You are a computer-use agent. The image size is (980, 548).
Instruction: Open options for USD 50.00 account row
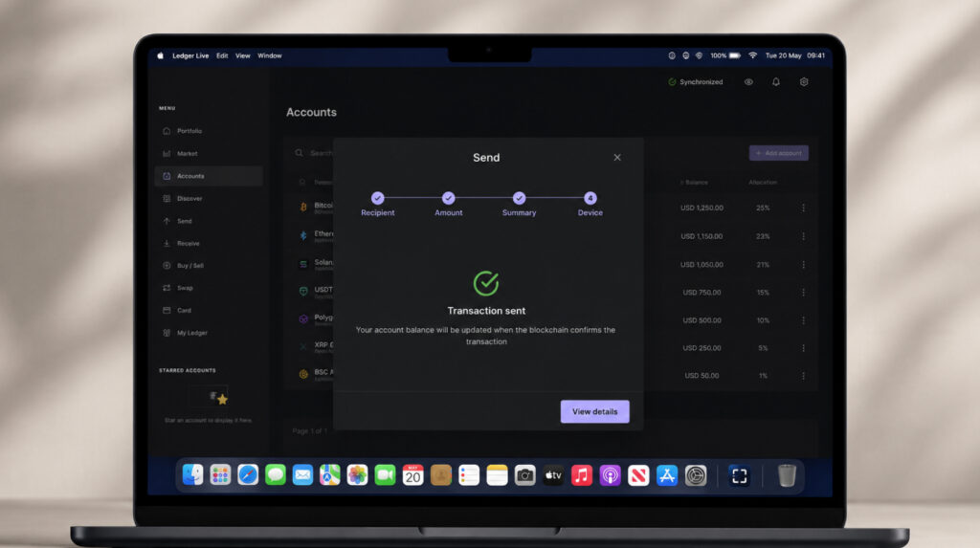click(803, 376)
